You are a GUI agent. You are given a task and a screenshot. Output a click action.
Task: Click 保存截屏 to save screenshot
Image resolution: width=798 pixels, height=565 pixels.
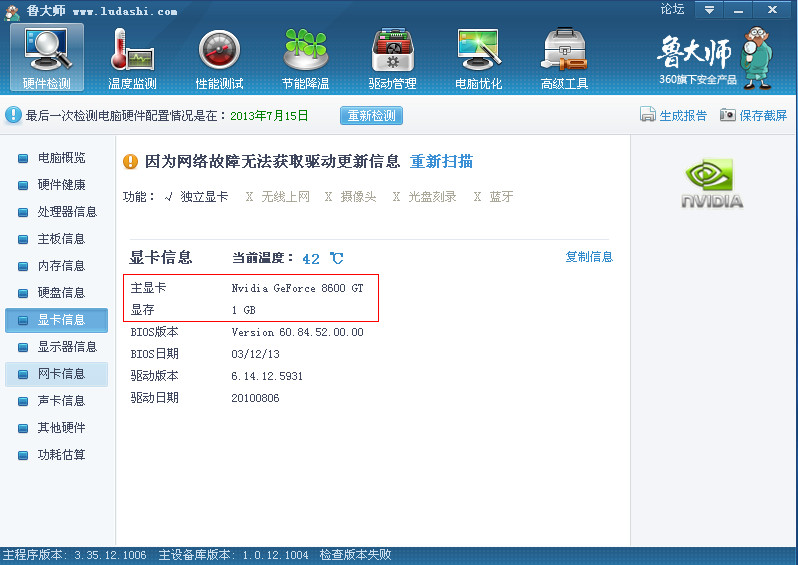tap(763, 116)
